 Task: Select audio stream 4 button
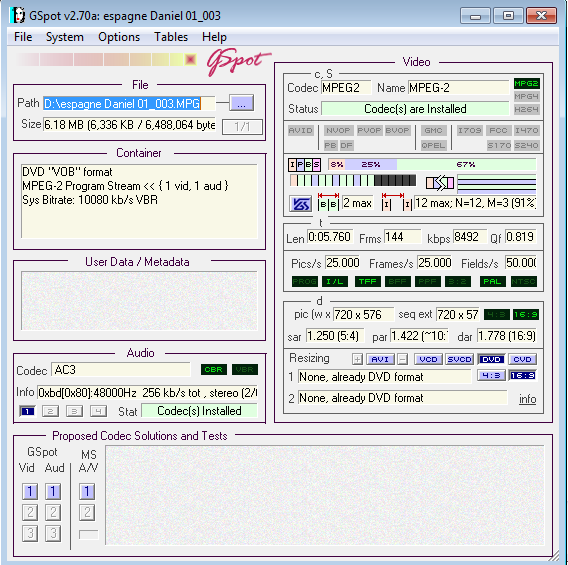tap(98, 411)
